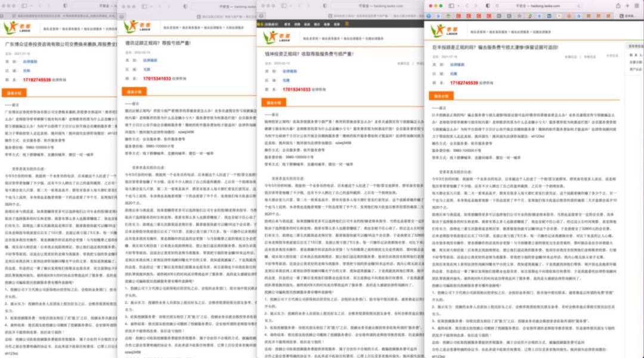Open the blue category link in the second window

pos(150,60)
